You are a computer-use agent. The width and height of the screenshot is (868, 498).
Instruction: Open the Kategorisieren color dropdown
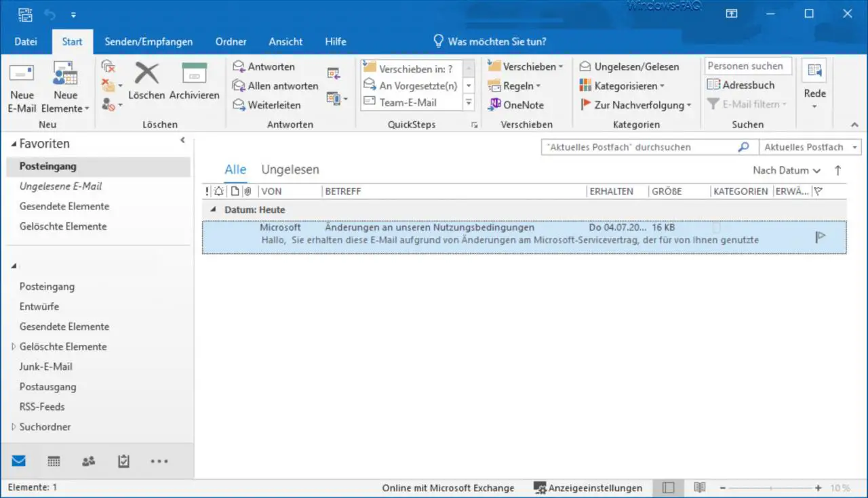coord(622,86)
